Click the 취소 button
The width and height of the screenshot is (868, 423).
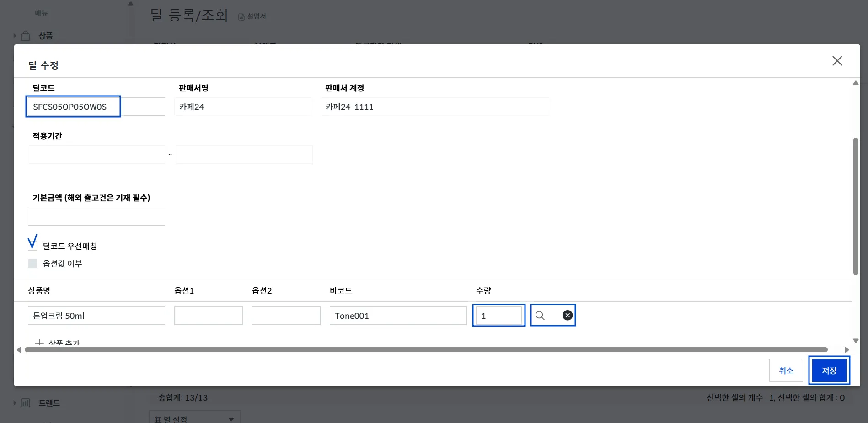click(x=786, y=370)
